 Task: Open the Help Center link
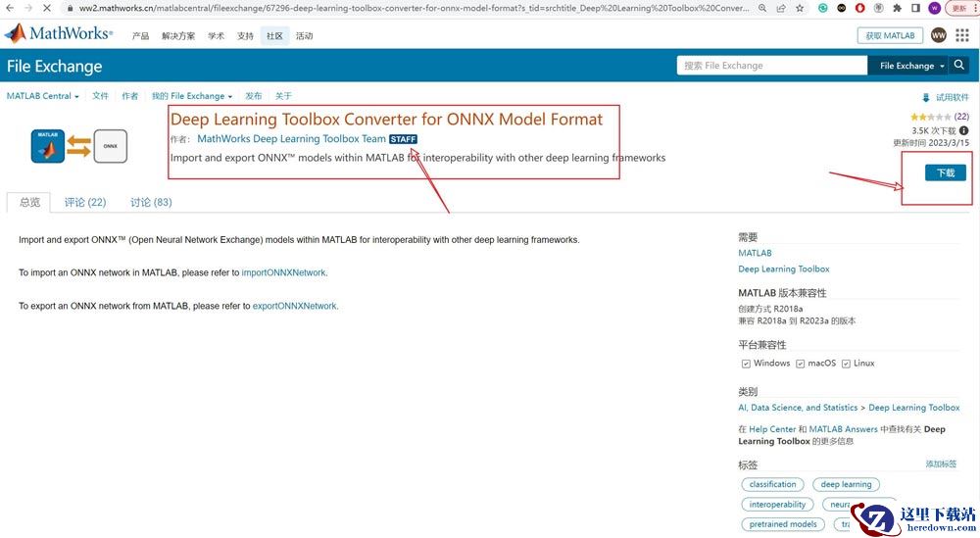point(772,429)
